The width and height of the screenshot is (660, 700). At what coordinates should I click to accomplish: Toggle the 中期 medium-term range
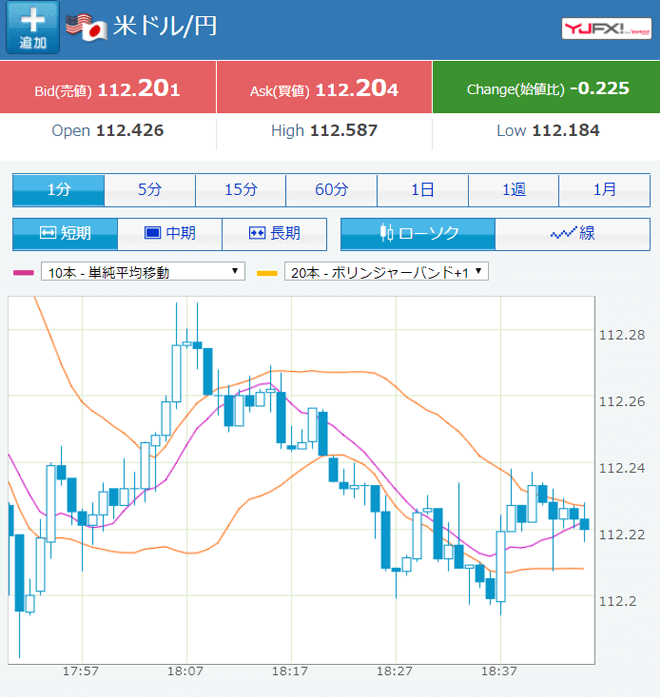point(170,234)
